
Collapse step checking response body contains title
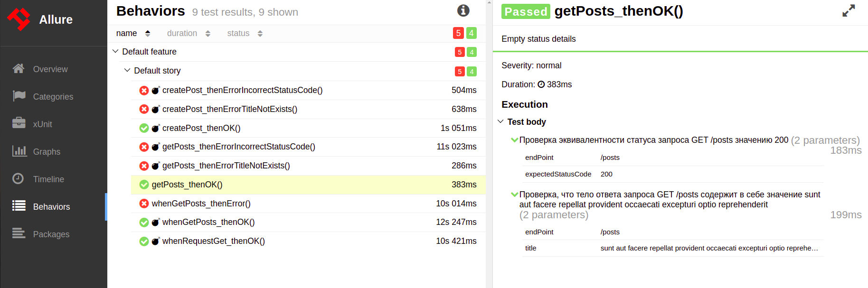pos(514,195)
